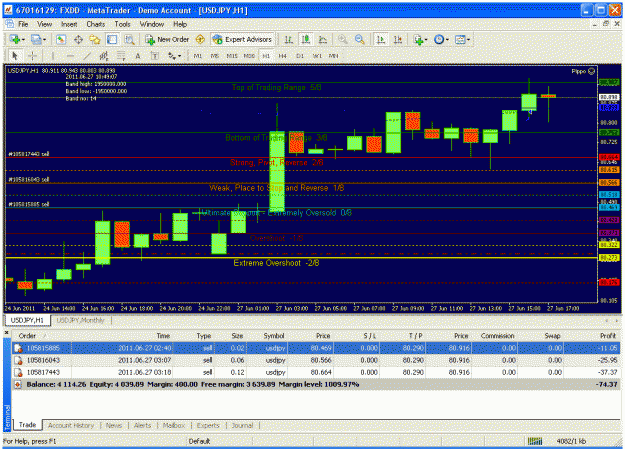Viewport: 625px width, 449px height.
Task: Close the Terminal panel
Action: coord(7,332)
